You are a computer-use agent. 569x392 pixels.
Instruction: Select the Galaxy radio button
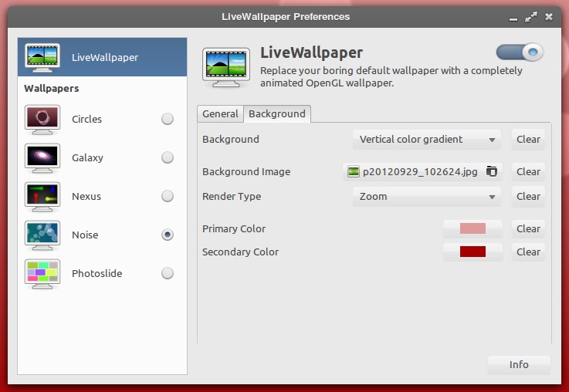point(168,157)
